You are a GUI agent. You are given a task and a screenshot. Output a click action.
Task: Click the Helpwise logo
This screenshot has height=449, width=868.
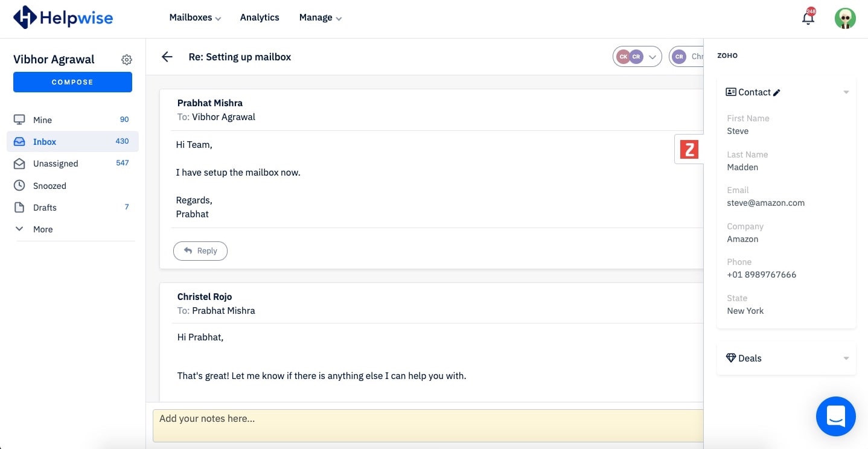[x=62, y=18]
